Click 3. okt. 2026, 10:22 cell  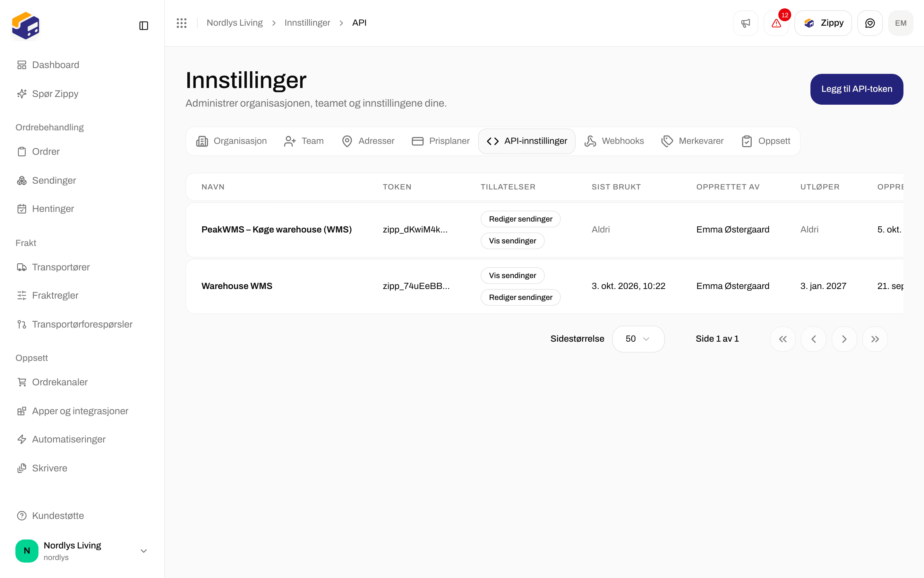[629, 286]
